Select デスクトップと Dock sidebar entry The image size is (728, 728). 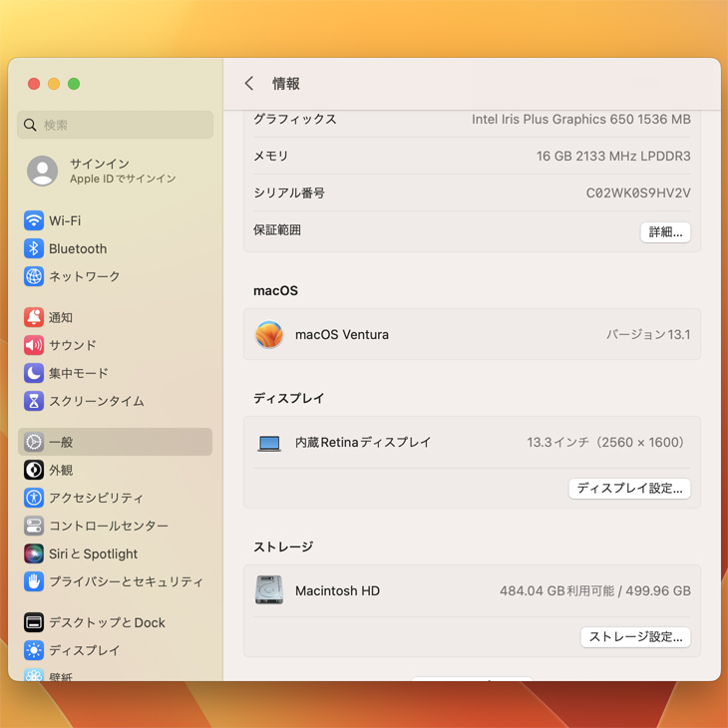[107, 622]
